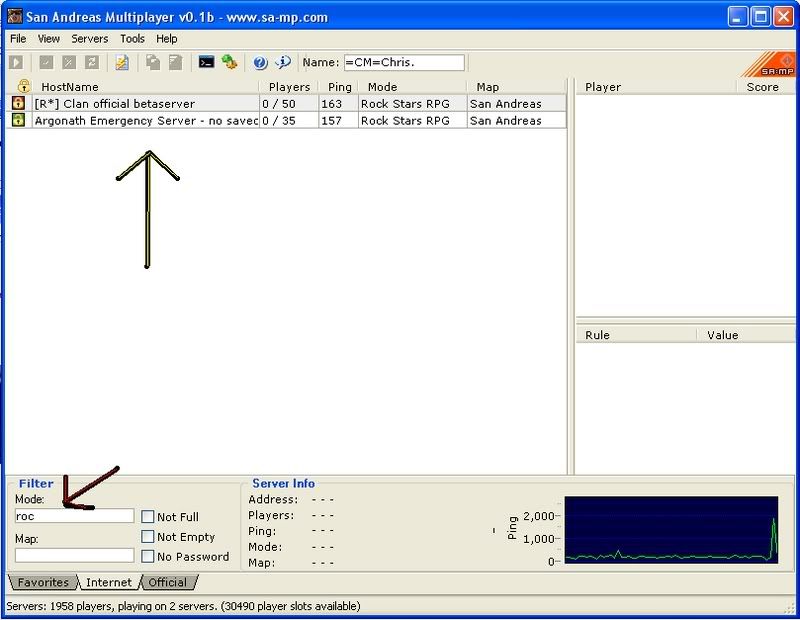
Task: Click the page-with-lightning master list icon
Action: coord(122,63)
